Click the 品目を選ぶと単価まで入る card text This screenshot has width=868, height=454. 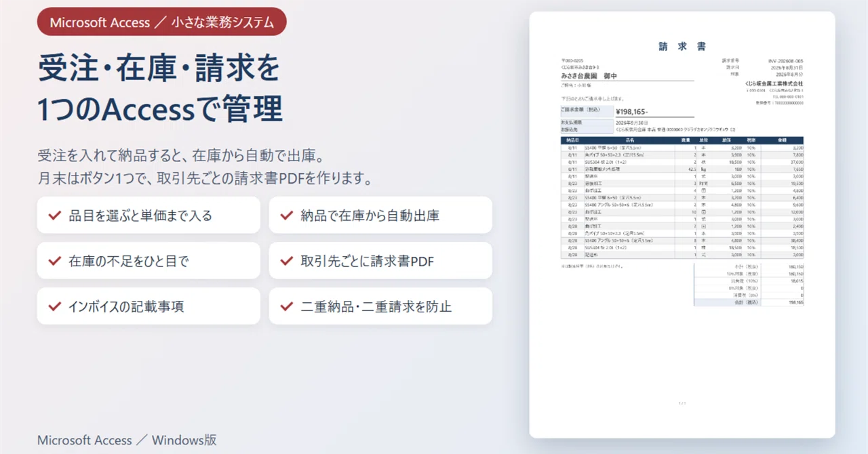140,215
